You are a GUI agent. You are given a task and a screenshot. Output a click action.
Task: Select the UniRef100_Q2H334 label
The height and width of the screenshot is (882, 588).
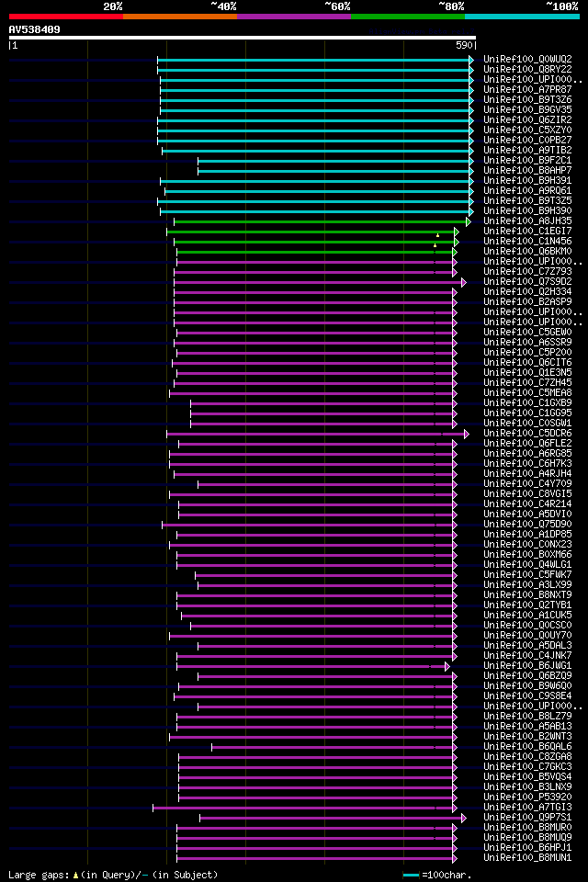click(x=527, y=292)
